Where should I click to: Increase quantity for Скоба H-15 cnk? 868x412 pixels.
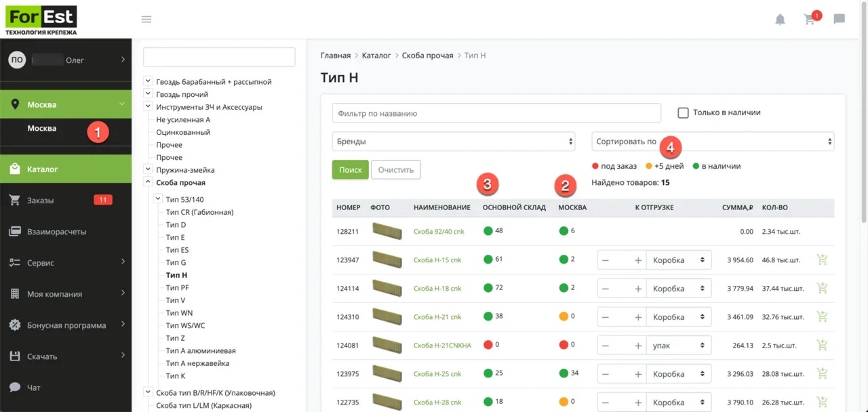tap(637, 260)
